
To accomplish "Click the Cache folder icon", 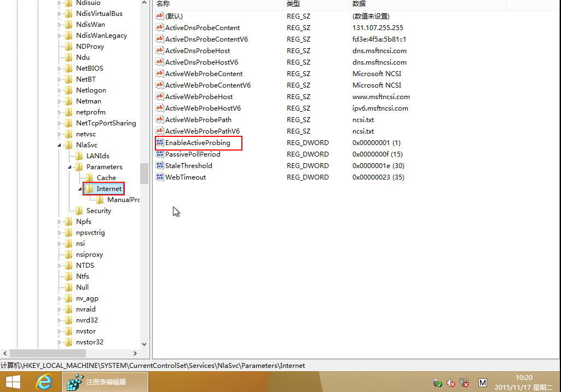I will pyautogui.click(x=90, y=178).
